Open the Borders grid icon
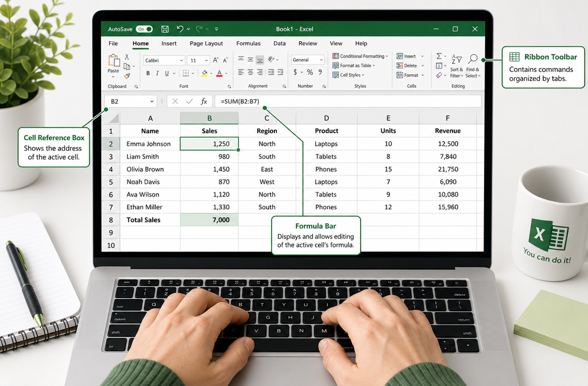The height and width of the screenshot is (386, 588). pos(185,73)
